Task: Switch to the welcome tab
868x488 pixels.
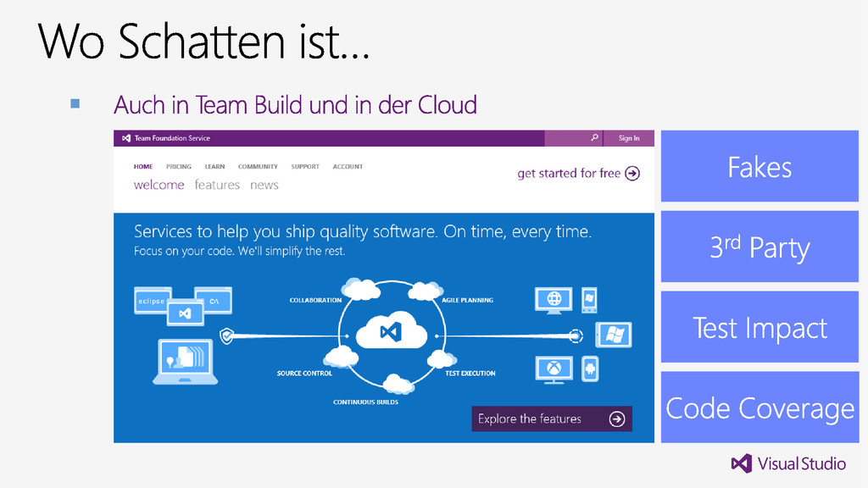Action: point(159,185)
